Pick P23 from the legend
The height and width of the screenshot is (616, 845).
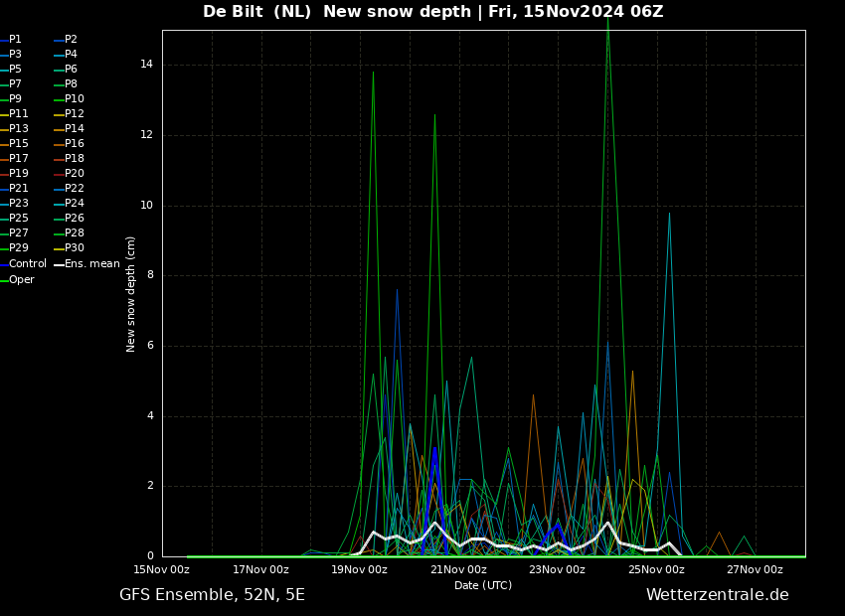pos(18,203)
